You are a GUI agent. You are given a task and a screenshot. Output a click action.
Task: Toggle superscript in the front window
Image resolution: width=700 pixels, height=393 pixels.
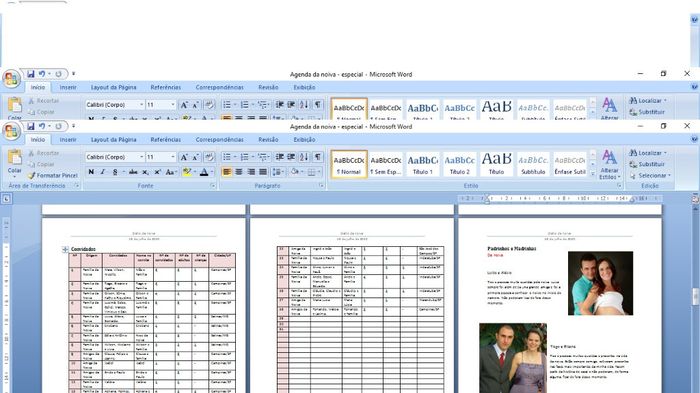(x=158, y=172)
